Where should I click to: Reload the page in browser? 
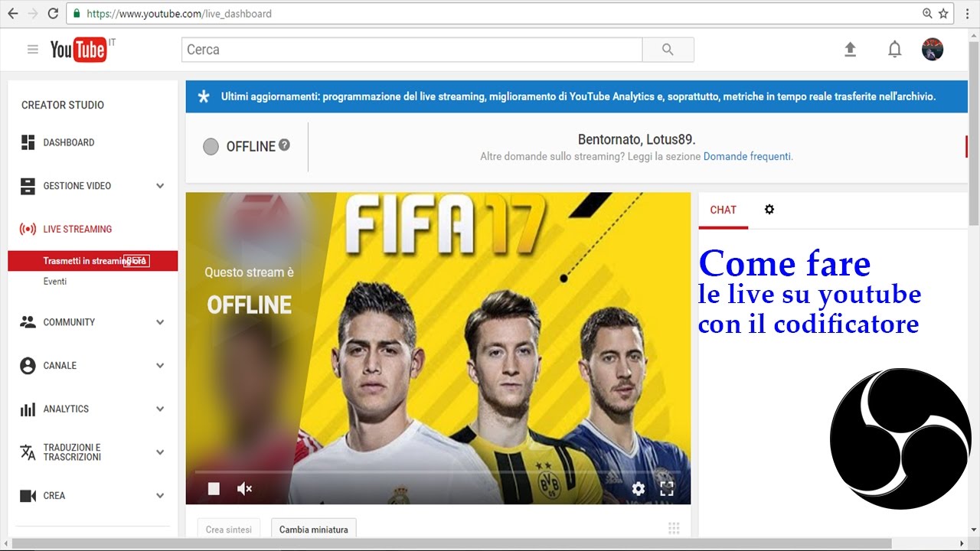[53, 13]
